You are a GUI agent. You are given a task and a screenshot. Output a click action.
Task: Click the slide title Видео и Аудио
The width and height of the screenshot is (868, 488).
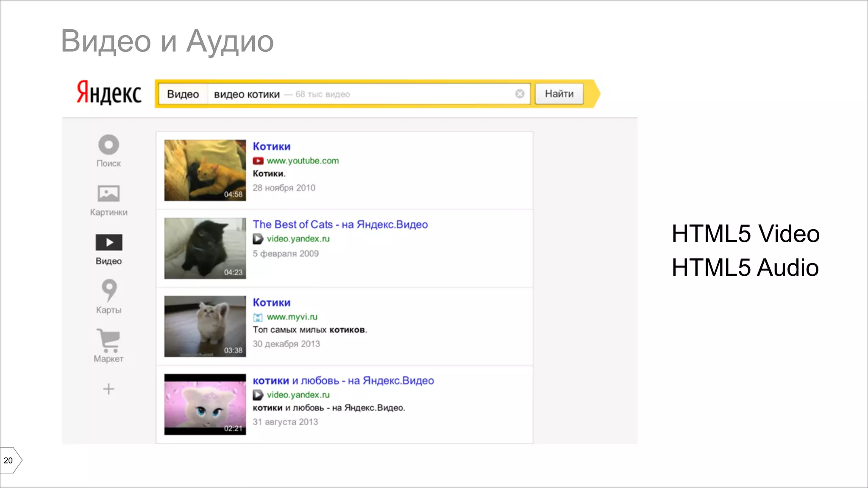pyautogui.click(x=167, y=42)
